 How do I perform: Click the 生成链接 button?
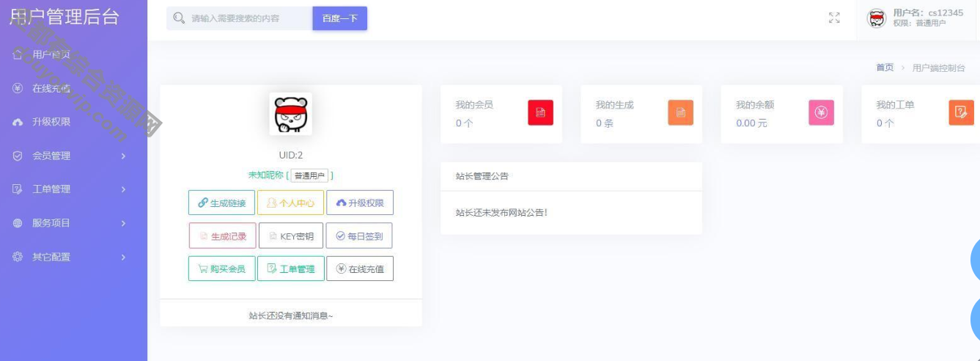tap(222, 203)
